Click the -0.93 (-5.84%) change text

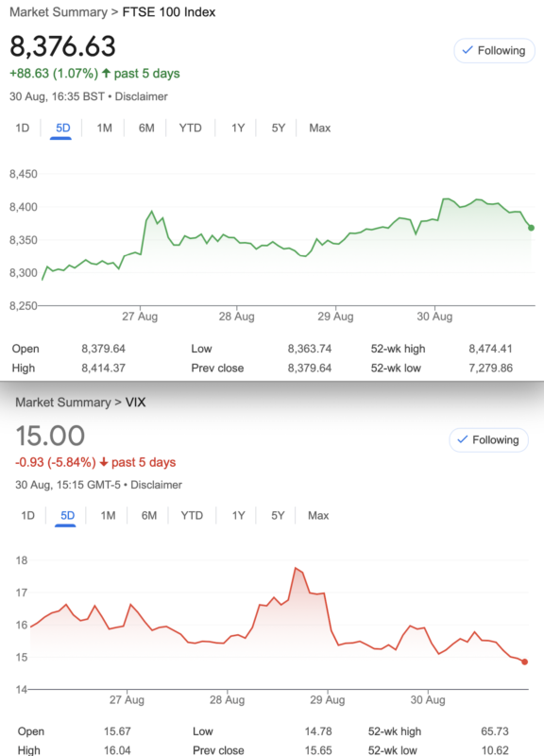point(56,462)
